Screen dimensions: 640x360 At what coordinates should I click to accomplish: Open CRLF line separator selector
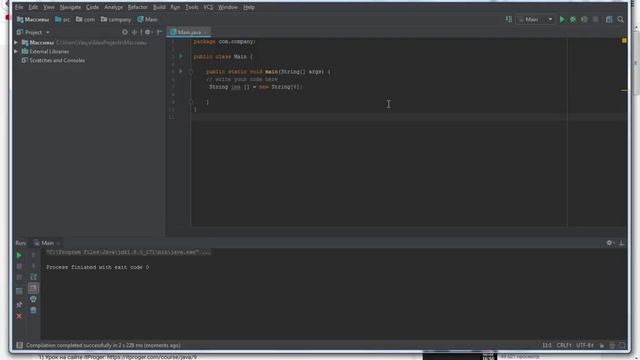(564, 345)
